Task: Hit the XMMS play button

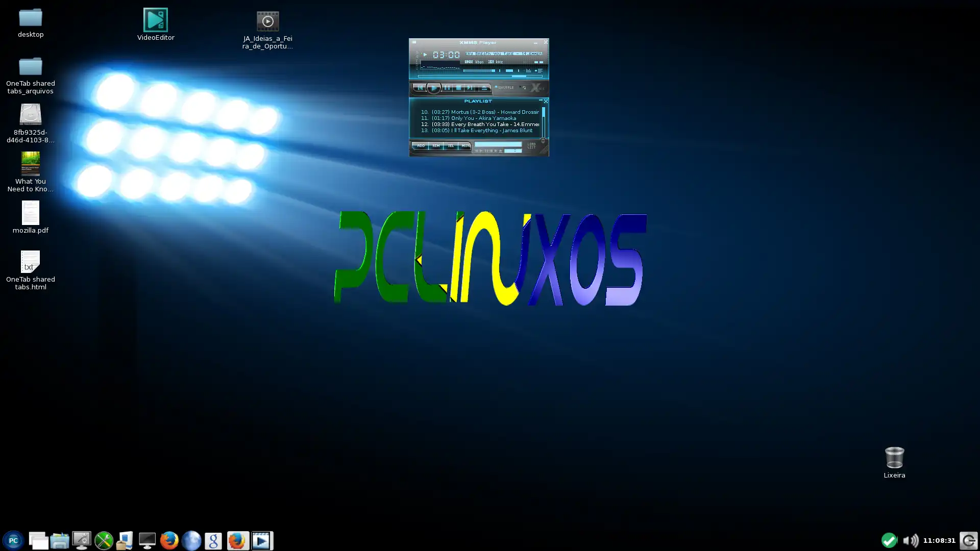Action: click(x=434, y=88)
